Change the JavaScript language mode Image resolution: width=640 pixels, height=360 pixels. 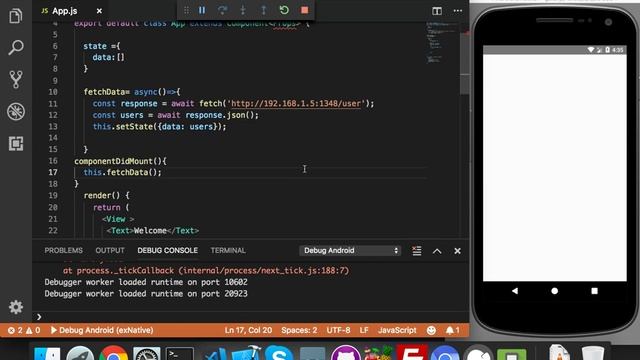(x=397, y=330)
